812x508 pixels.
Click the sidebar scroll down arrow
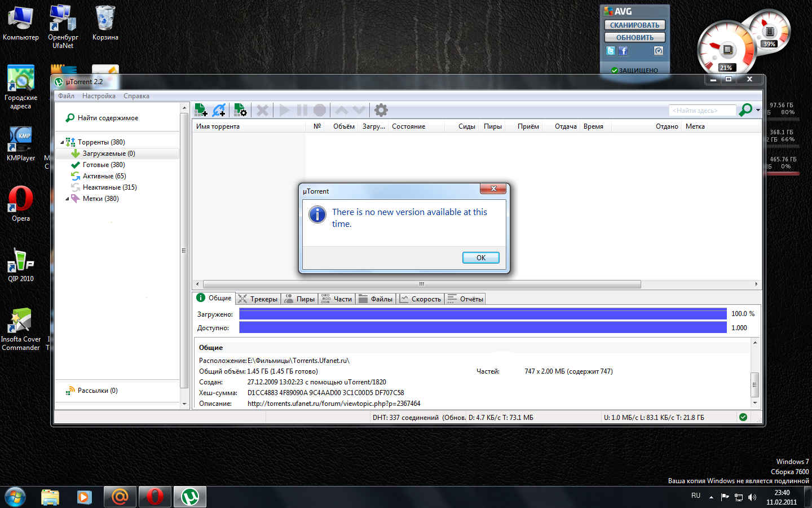184,404
